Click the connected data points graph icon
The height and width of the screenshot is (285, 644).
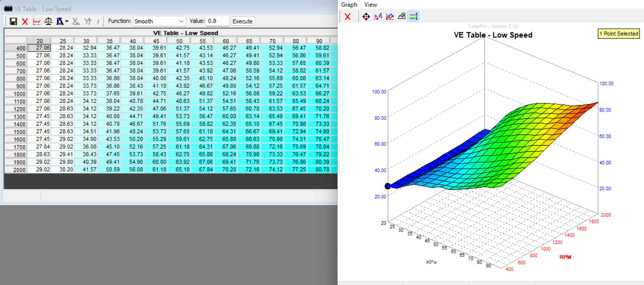point(378,17)
